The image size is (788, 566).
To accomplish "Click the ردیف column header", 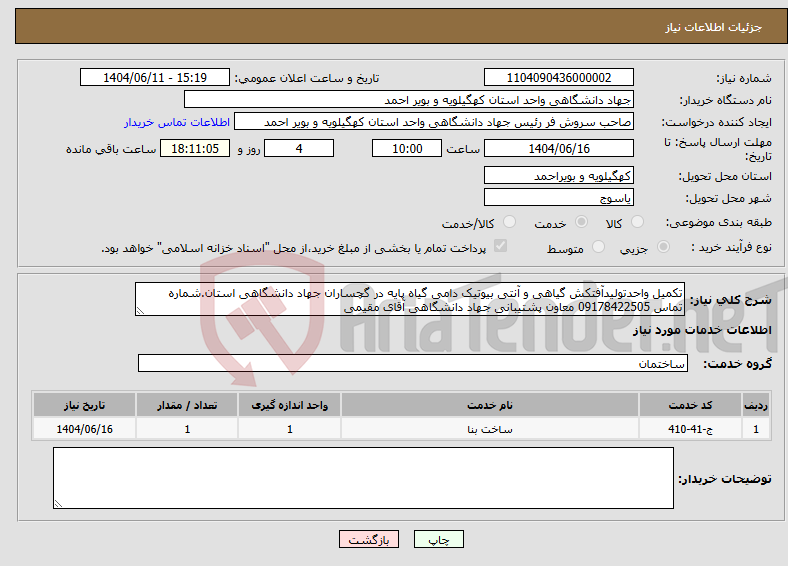I will [756, 405].
